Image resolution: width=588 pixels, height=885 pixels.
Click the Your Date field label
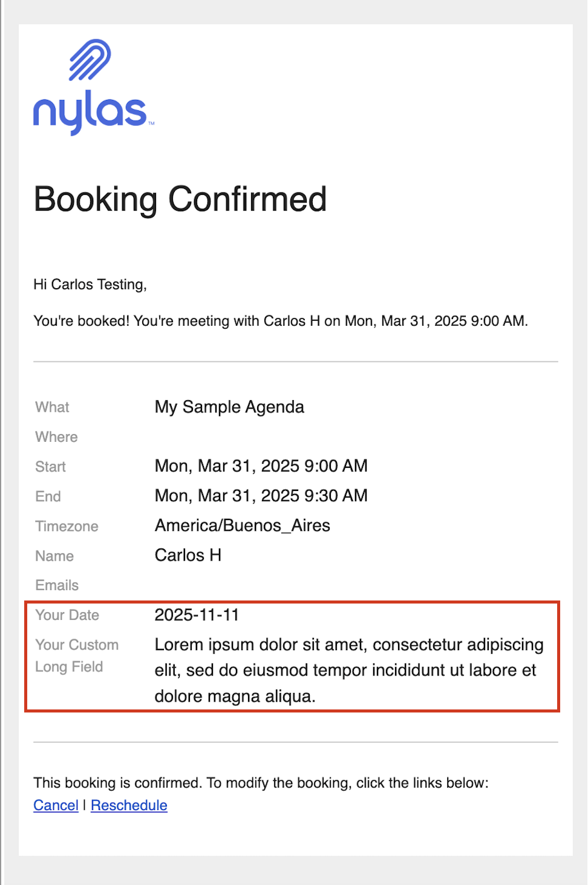pyautogui.click(x=67, y=615)
